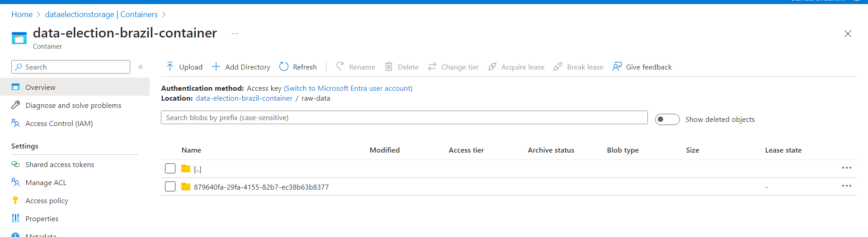The height and width of the screenshot is (237, 868).
Task: Click the Upload arrow icon
Action: pos(170,67)
